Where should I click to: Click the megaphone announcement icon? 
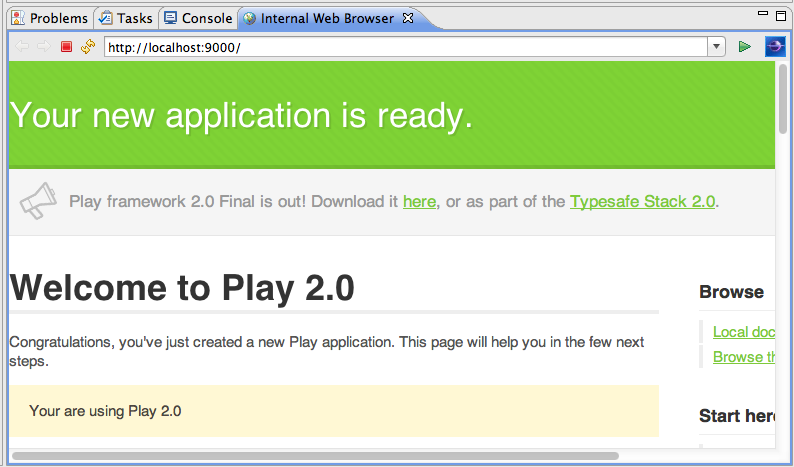pyautogui.click(x=38, y=201)
